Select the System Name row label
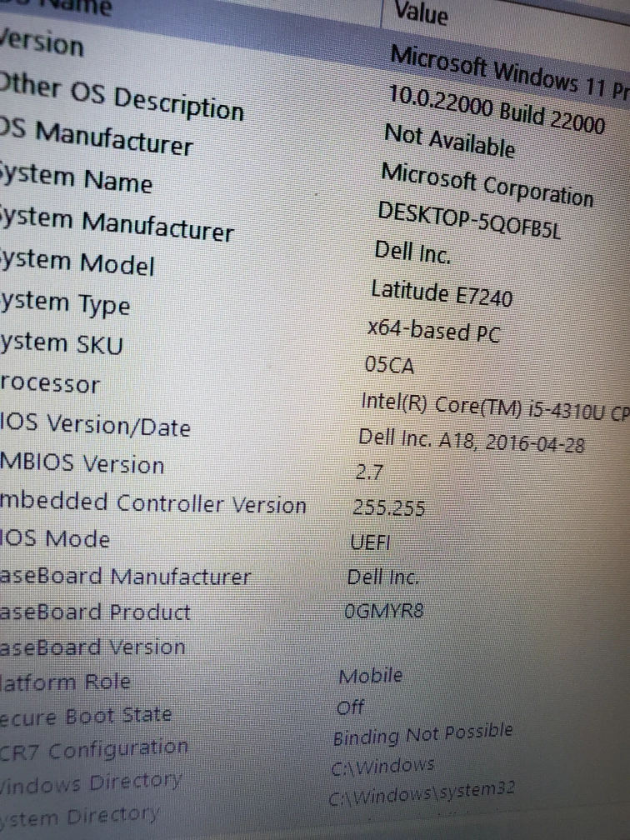The image size is (630, 840). click(76, 178)
